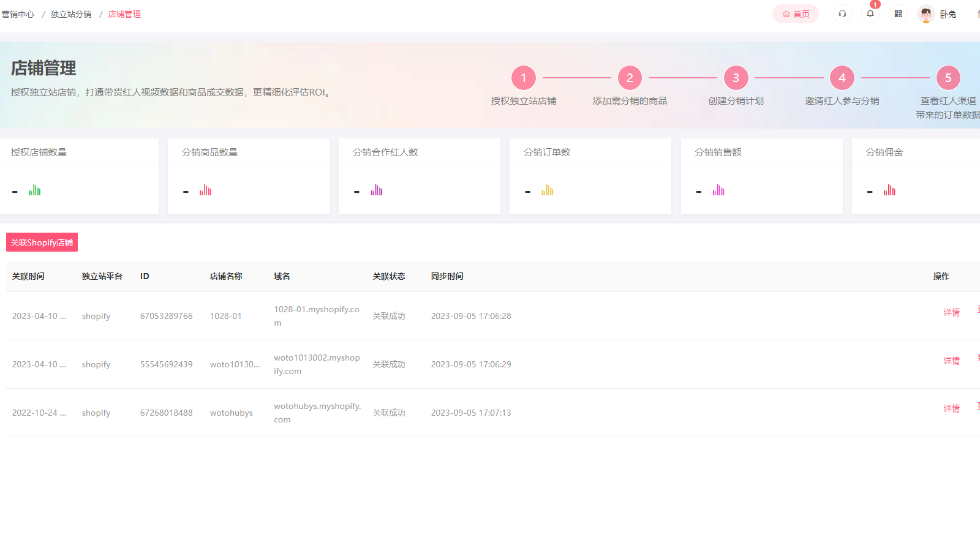Click the 首页 home button
This screenshot has height=551, width=980.
[795, 13]
